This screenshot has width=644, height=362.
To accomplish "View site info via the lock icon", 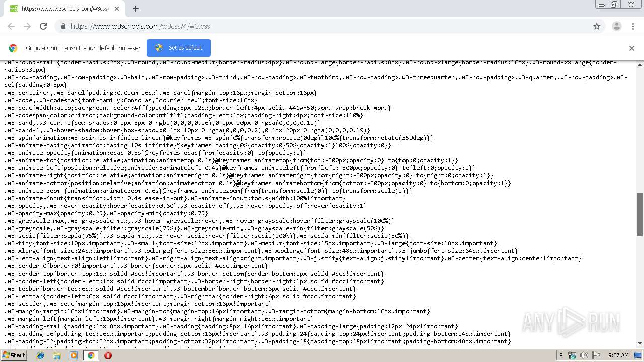I will point(63,26).
